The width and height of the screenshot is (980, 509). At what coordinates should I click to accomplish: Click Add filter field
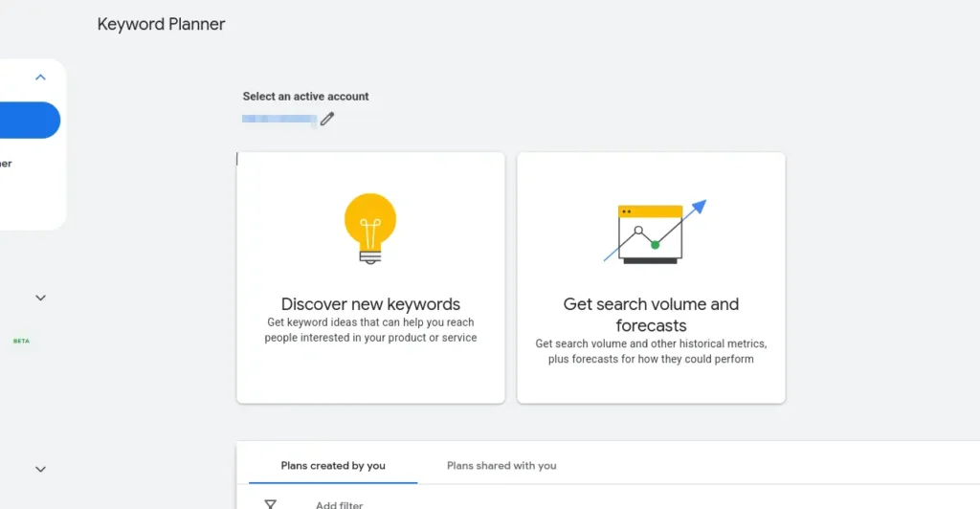[x=340, y=504]
